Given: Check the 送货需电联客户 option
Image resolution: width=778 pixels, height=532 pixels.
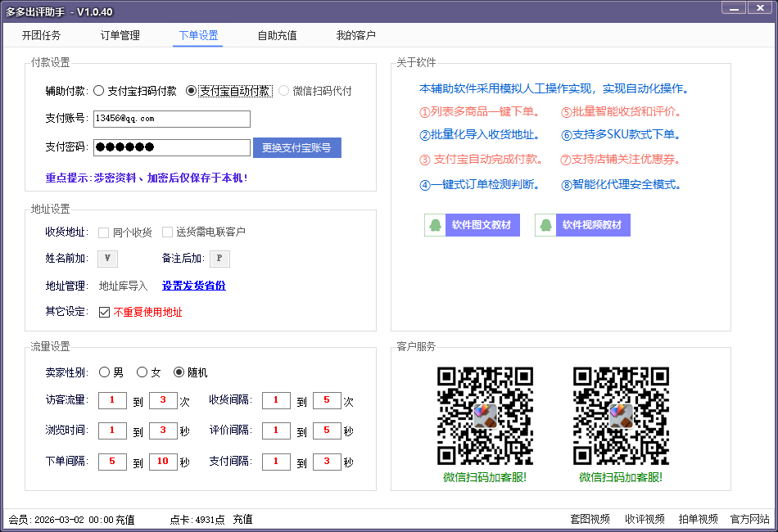Looking at the screenshot, I should pos(167,232).
